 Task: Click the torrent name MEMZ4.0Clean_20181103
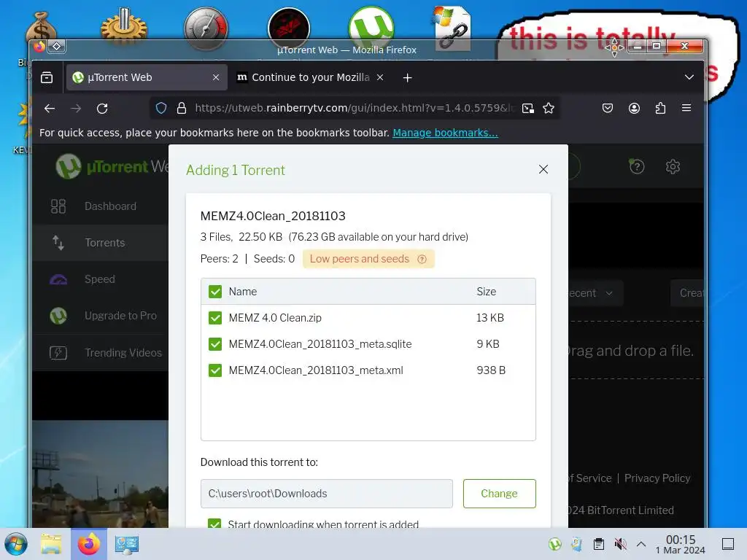(x=273, y=216)
